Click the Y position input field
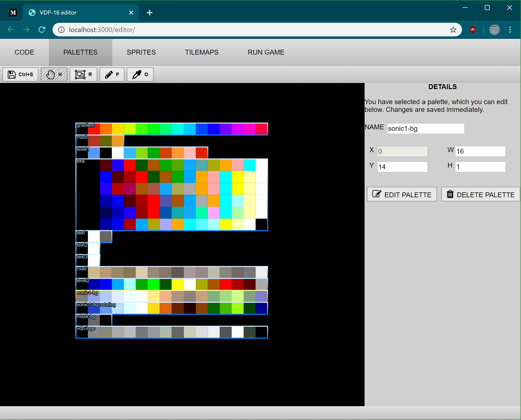 (x=402, y=167)
